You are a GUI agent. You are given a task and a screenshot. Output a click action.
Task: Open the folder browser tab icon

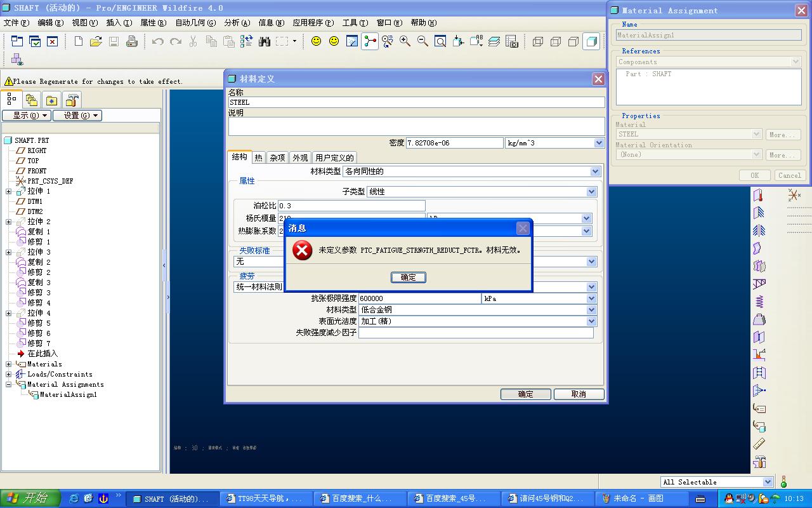(32, 100)
